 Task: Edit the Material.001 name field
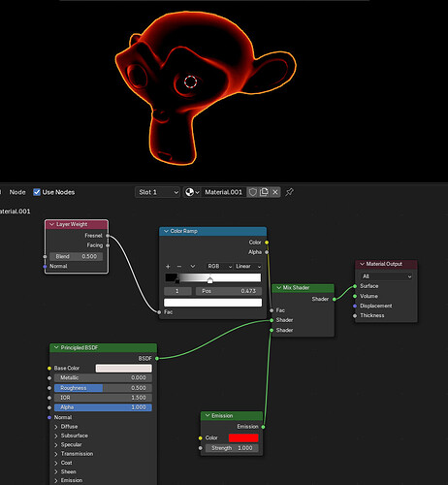[223, 192]
